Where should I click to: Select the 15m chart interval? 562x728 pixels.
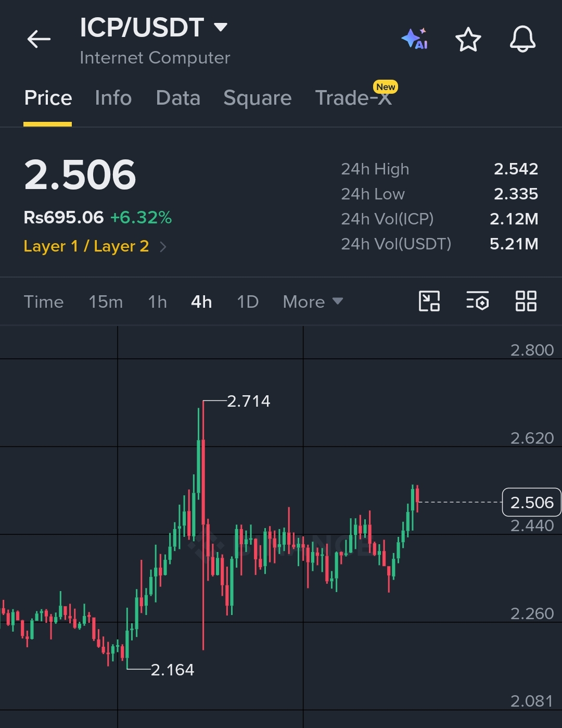coord(106,302)
